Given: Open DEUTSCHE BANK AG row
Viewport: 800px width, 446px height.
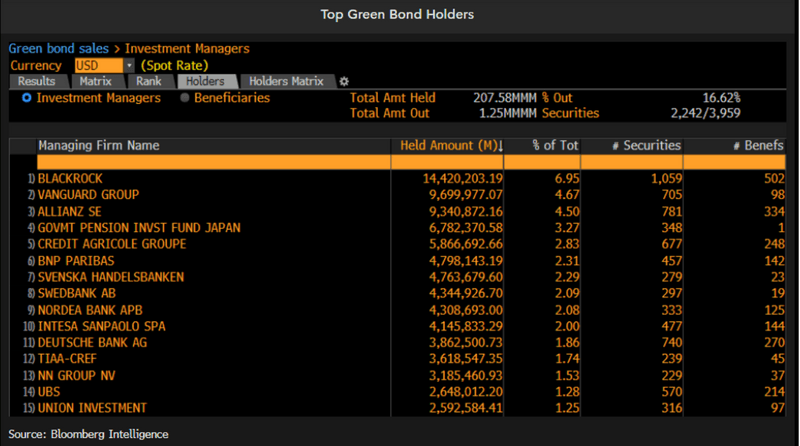Looking at the screenshot, I should [397, 342].
